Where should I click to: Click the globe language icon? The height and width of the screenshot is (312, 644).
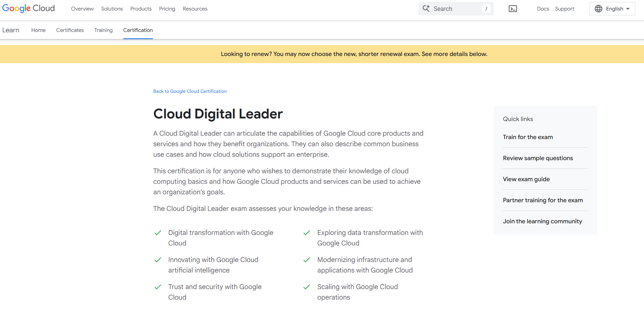coord(599,9)
